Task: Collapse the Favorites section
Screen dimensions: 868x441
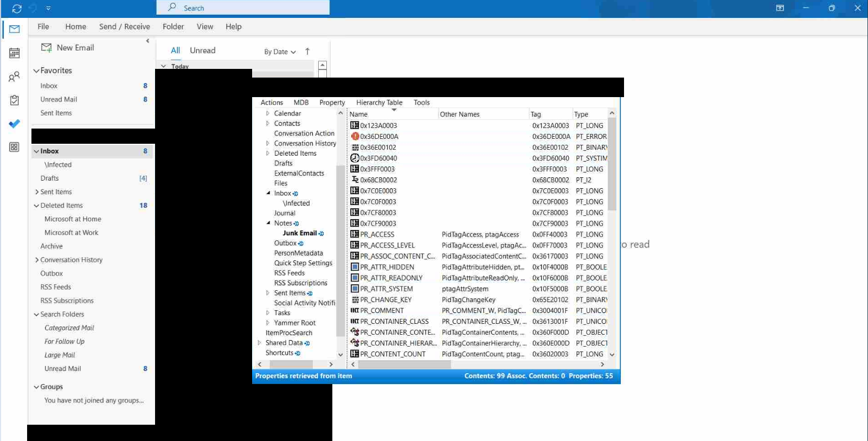Action: [x=36, y=71]
